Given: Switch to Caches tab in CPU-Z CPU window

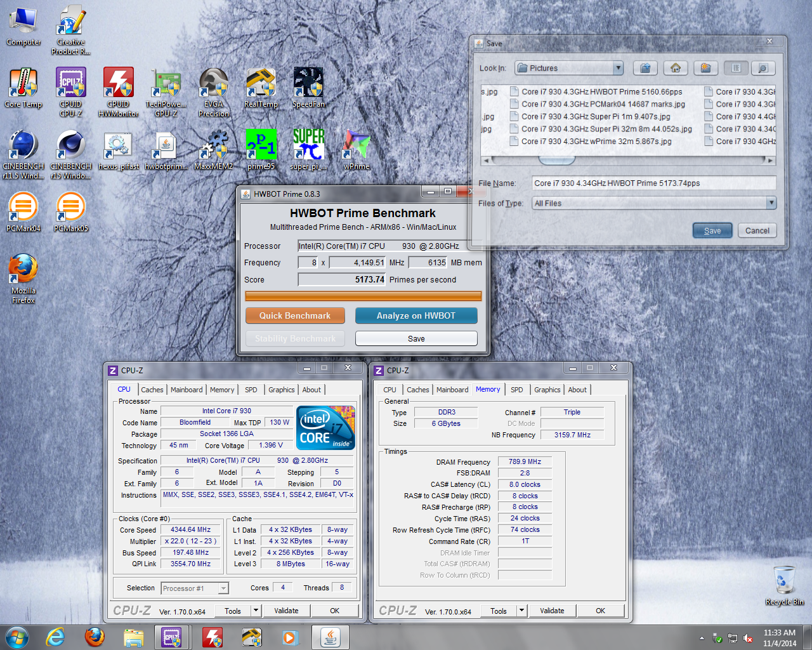Looking at the screenshot, I should [x=152, y=390].
